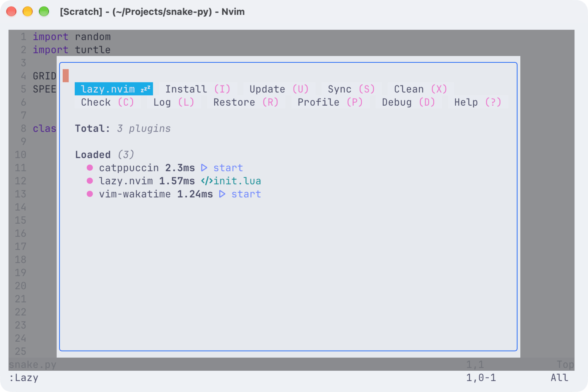
Task: Select Install (I) in Lazy menu
Action: click(198, 89)
